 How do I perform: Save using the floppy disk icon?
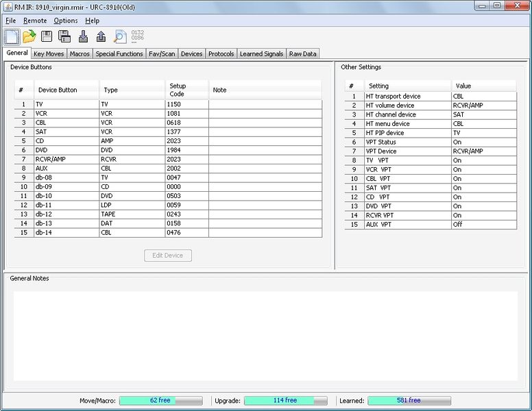tap(47, 36)
